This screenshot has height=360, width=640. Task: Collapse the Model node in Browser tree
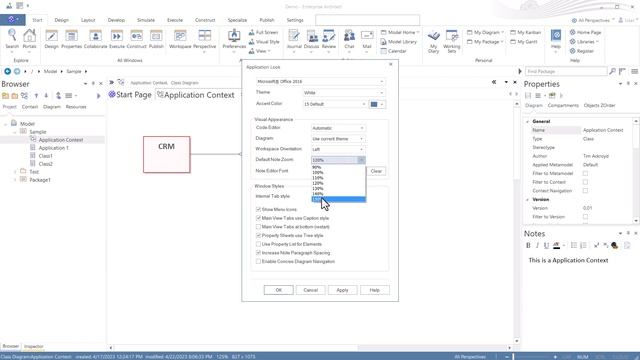pyautogui.click(x=6, y=124)
